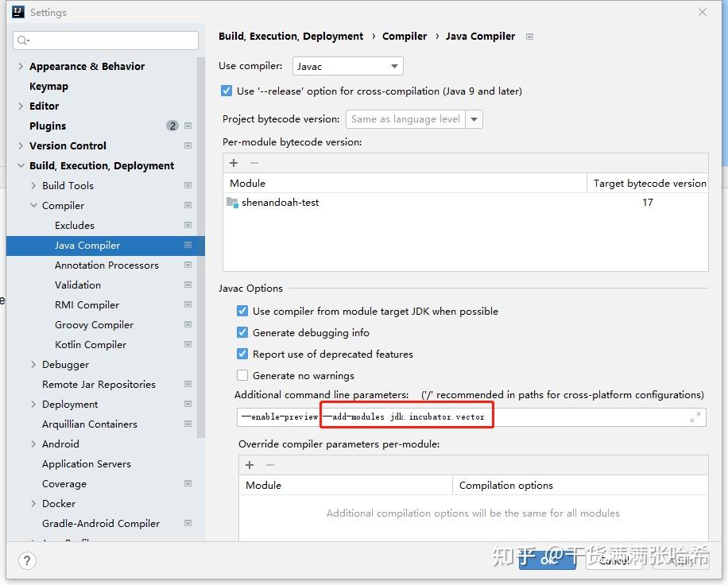
Task: Click the remove module minus icon under Per-module bytecode version
Action: point(254,163)
